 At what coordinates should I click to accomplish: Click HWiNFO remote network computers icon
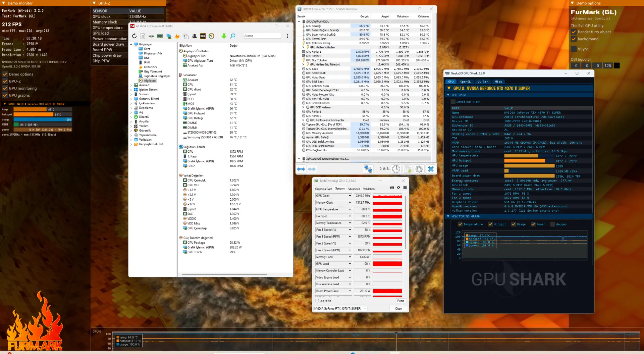point(368,169)
